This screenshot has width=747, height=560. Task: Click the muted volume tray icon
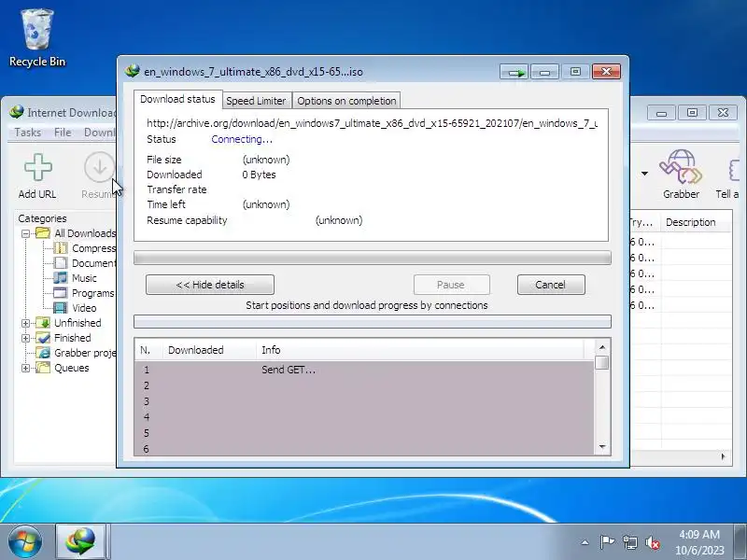tap(652, 542)
